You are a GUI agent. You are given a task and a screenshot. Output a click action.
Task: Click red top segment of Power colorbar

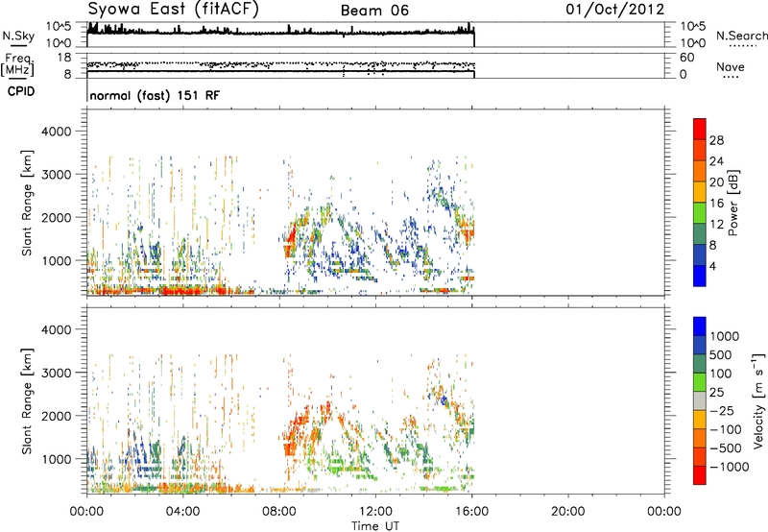[700, 129]
